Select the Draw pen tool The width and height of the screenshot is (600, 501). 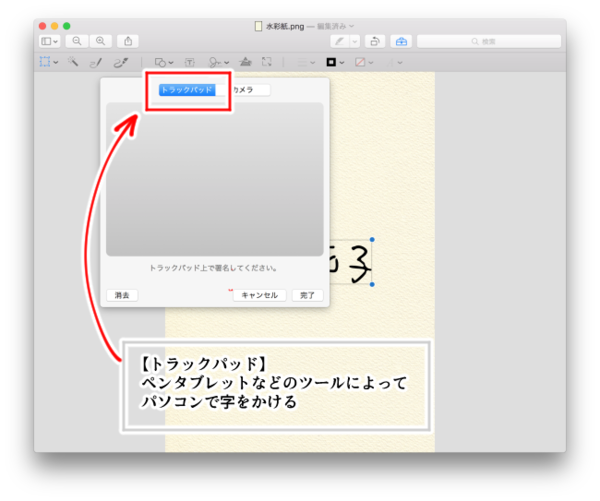click(x=121, y=62)
